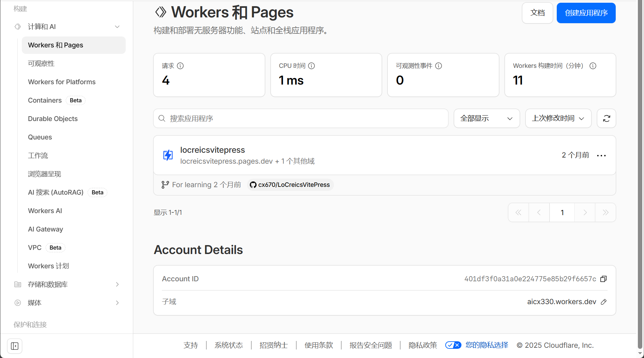Copy the Account ID value

click(603, 279)
